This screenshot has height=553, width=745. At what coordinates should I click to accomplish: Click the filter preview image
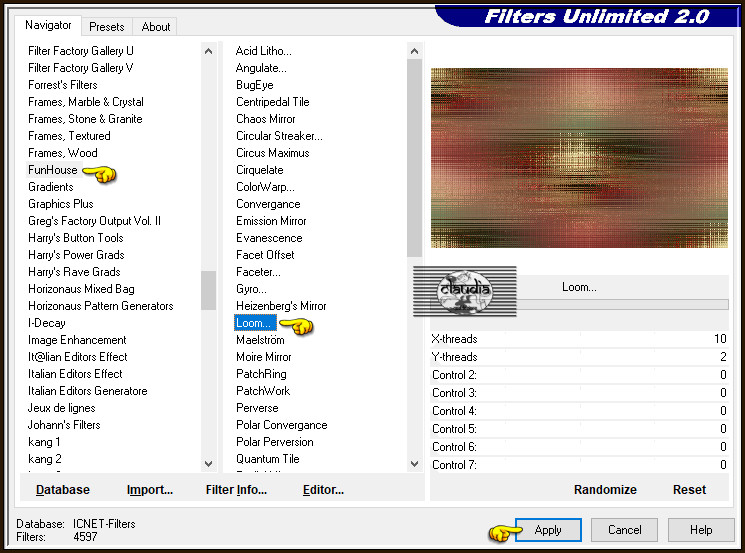click(x=579, y=158)
